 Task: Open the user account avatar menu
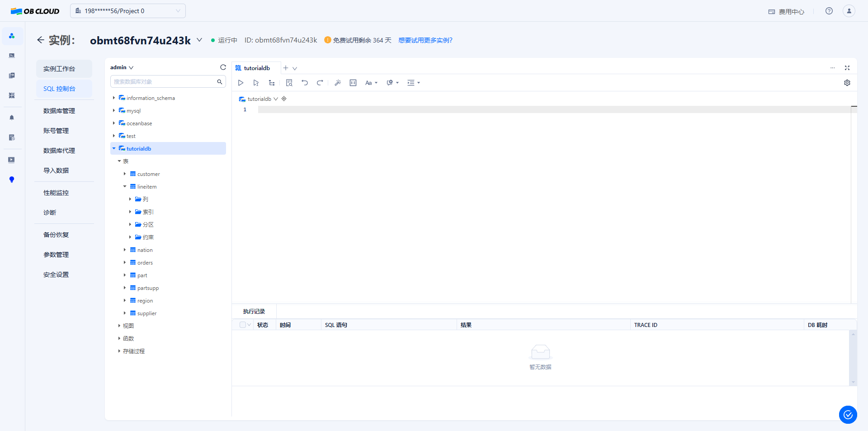[x=849, y=11]
